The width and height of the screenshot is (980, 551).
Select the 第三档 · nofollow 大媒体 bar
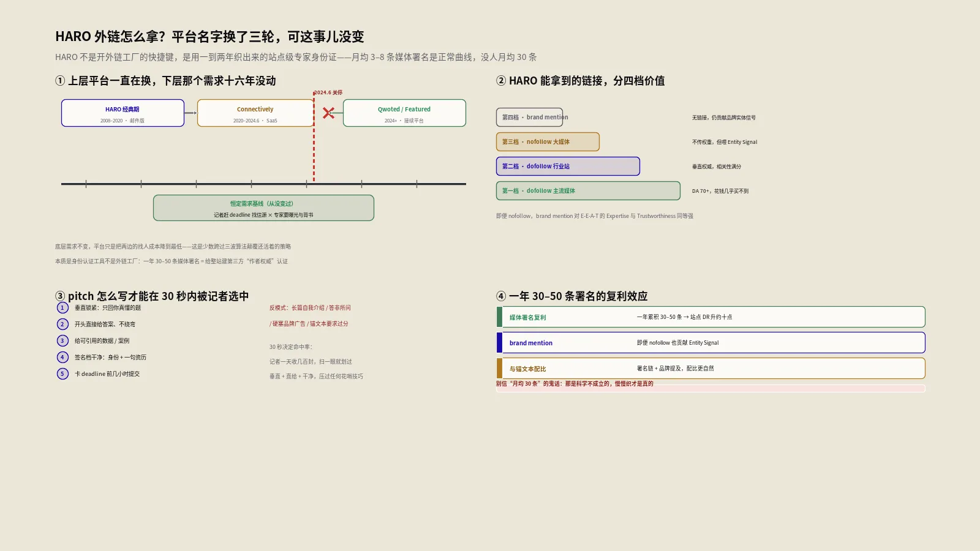pos(548,142)
